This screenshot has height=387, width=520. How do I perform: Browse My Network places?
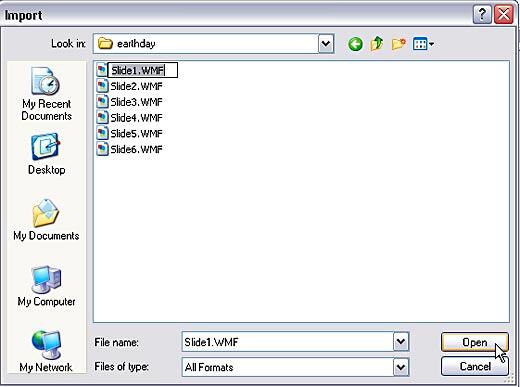coord(46,351)
